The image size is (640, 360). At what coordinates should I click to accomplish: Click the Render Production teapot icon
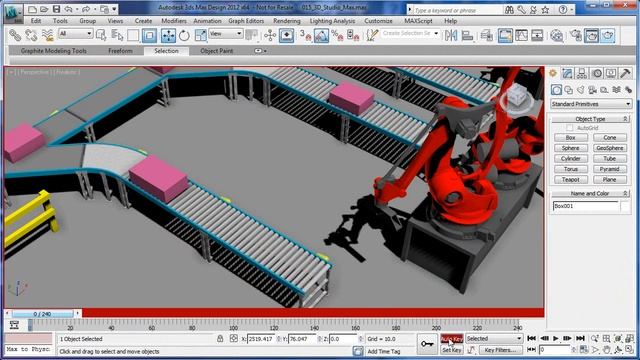pos(608,36)
